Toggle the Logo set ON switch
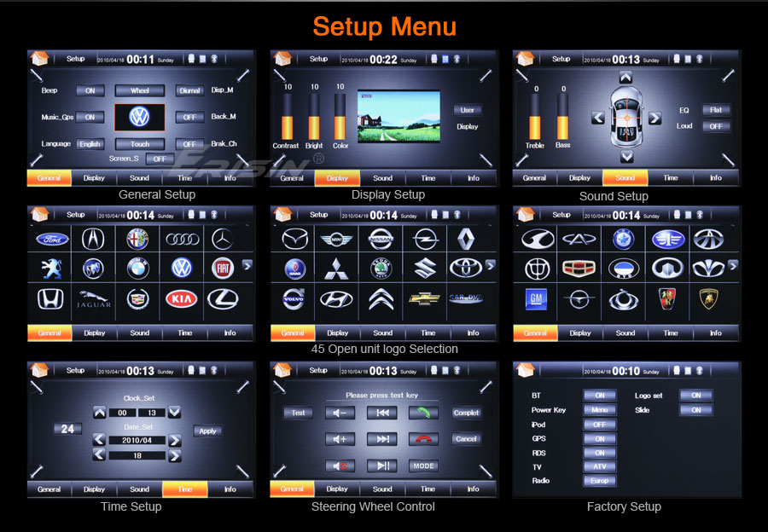This screenshot has width=768, height=532. pos(696,396)
